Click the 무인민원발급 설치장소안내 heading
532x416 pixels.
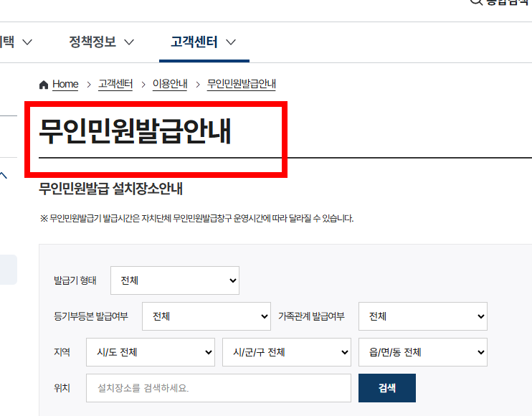[110, 189]
